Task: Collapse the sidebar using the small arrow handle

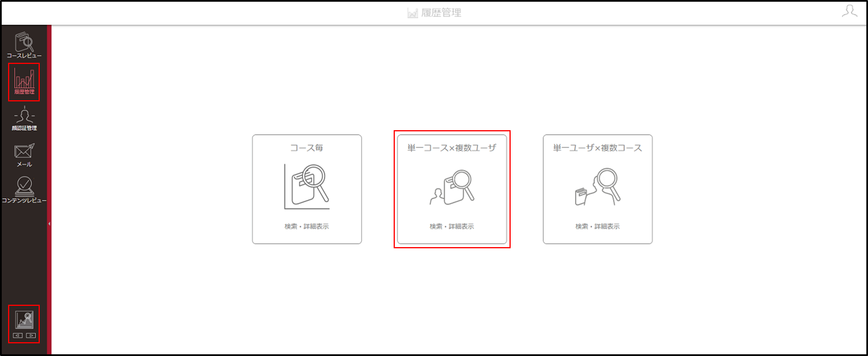Action: (50, 224)
